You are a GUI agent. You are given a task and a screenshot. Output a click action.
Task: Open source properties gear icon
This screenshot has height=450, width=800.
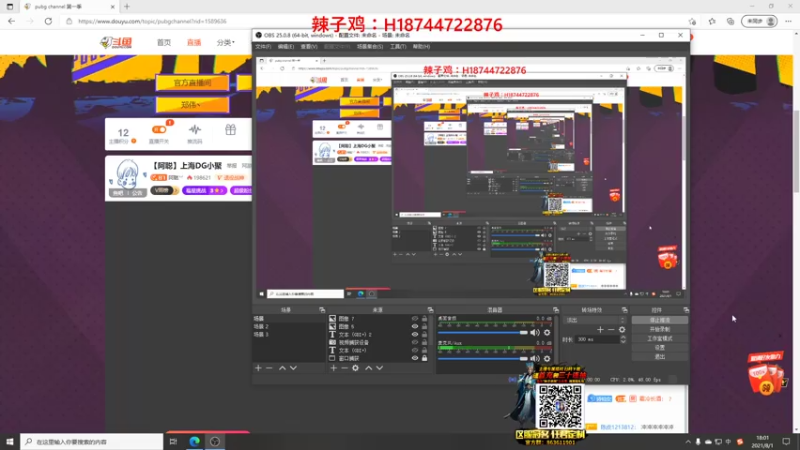356,368
